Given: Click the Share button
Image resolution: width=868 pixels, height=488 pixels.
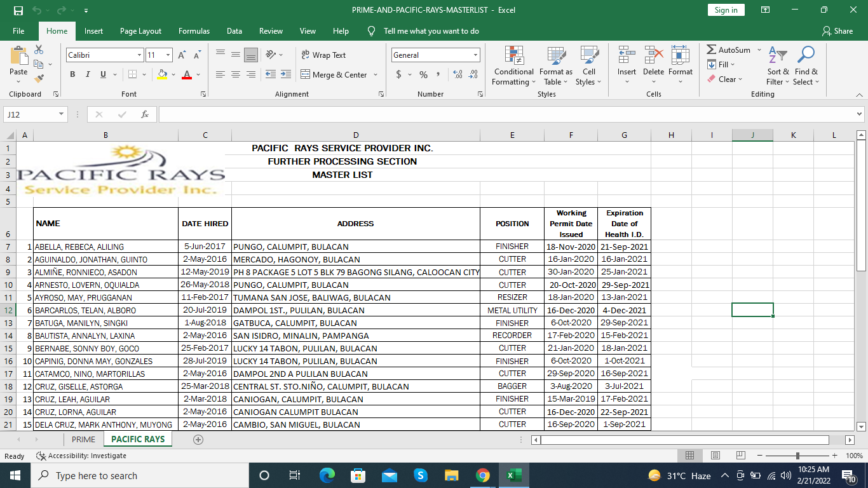Looking at the screenshot, I should click(837, 30).
